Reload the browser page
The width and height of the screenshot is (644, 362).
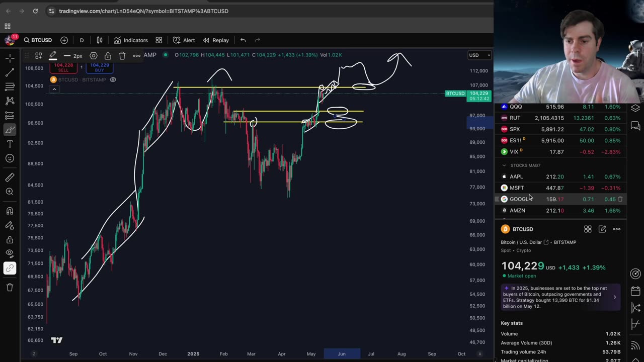(35, 11)
